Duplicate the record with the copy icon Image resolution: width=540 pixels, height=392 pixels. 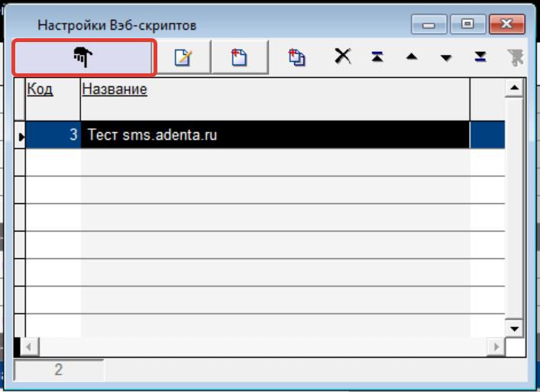click(296, 57)
